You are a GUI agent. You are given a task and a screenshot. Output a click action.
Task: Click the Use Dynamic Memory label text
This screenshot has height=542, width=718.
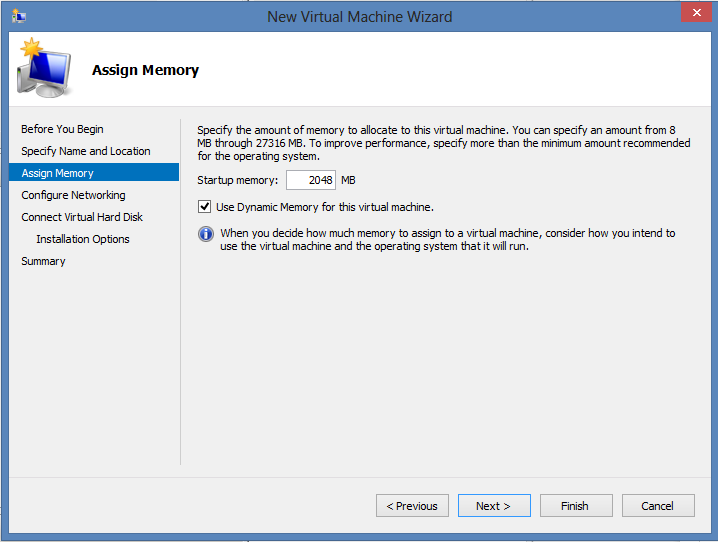324,207
